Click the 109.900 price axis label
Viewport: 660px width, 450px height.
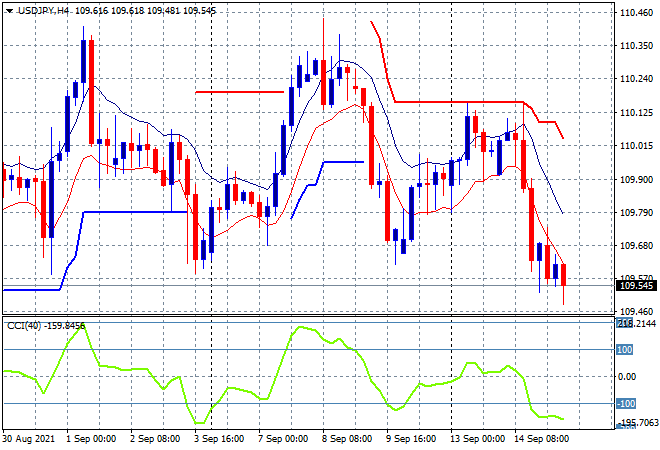pyautogui.click(x=636, y=179)
